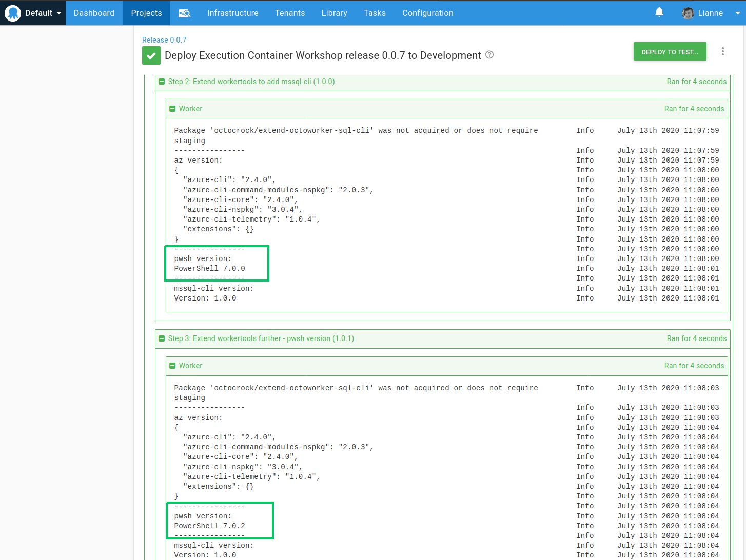Collapse Step 2 using its minus icon
Viewport: 746px width, 560px height.
(x=162, y=82)
